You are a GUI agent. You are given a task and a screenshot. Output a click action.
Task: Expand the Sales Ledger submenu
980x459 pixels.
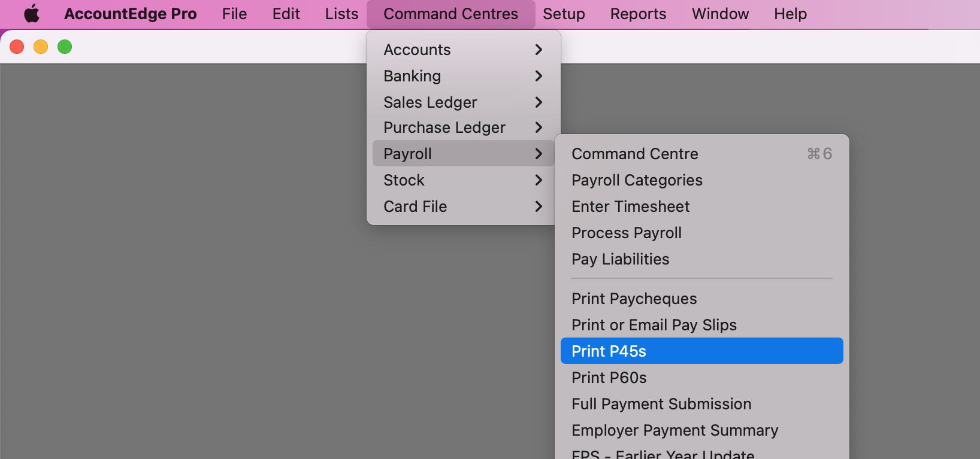[463, 102]
